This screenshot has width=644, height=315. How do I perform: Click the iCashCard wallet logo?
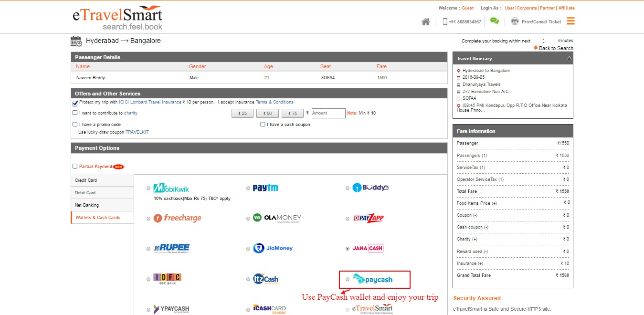click(x=270, y=309)
